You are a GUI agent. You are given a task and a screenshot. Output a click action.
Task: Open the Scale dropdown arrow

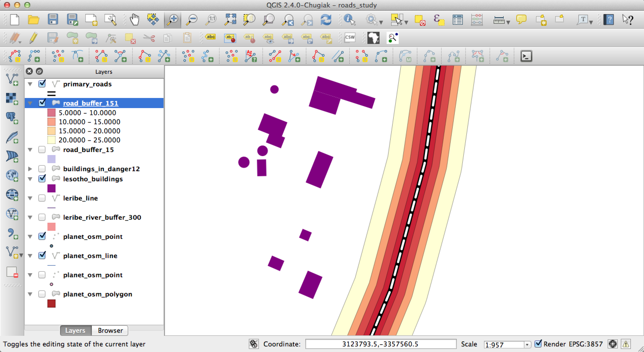(x=527, y=344)
